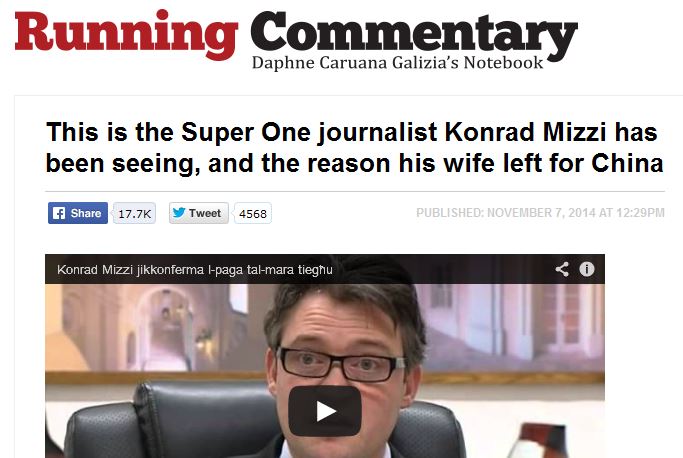Open the video's share icon

tap(562, 269)
